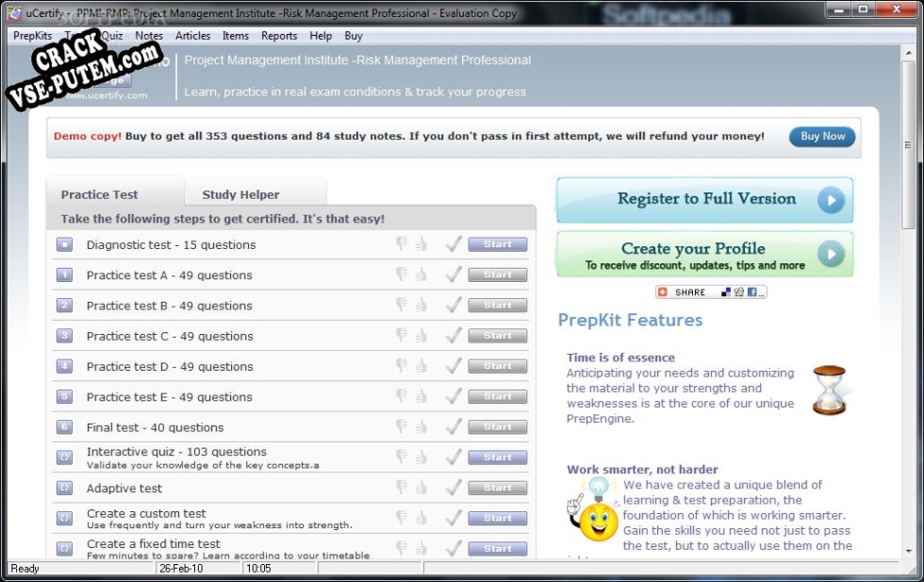
Task: Open the Reports menu
Action: click(x=279, y=36)
